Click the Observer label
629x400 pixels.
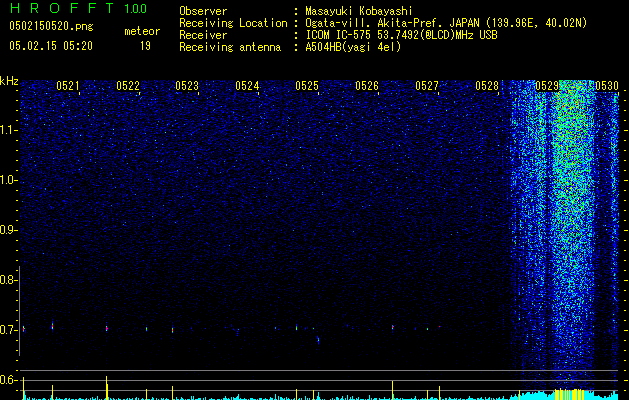coord(203,11)
